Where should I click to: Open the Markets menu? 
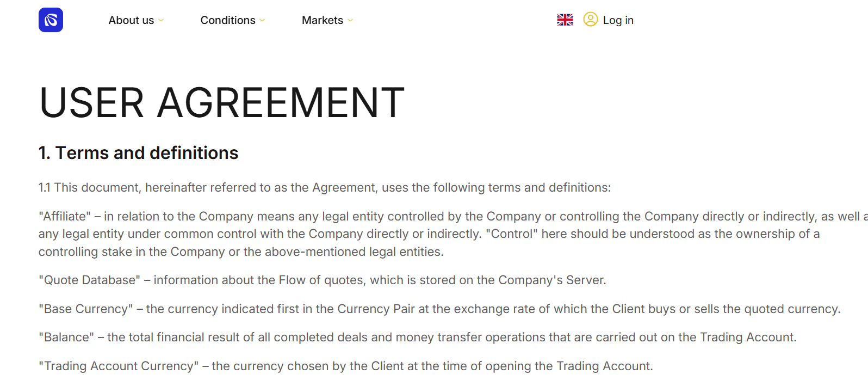coord(322,20)
